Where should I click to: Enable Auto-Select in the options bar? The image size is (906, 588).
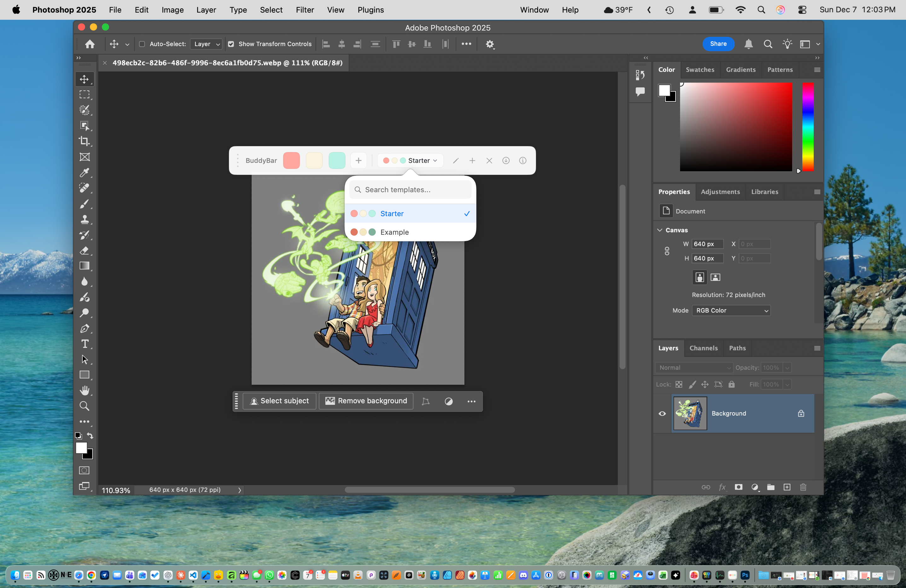coord(142,44)
